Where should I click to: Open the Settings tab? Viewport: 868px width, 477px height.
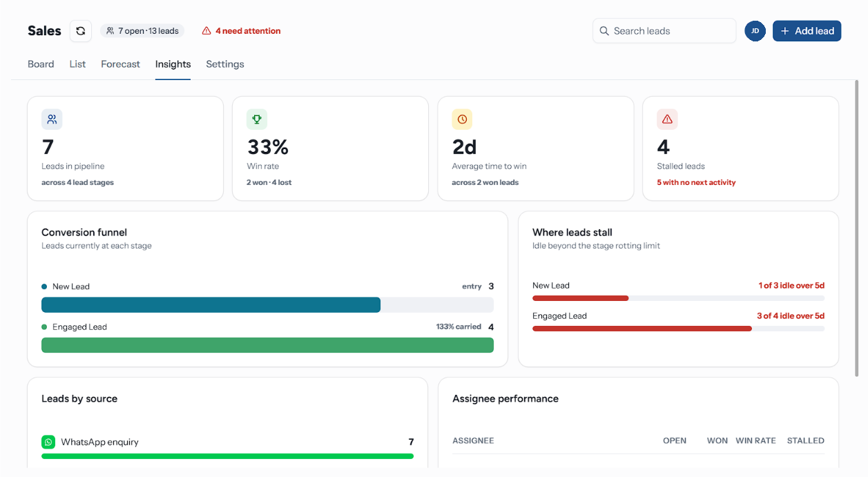pos(225,64)
